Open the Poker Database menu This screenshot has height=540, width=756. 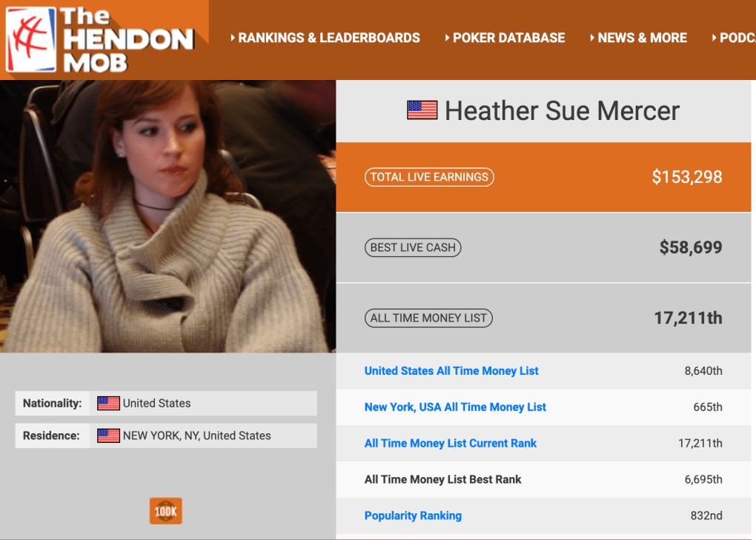point(508,38)
